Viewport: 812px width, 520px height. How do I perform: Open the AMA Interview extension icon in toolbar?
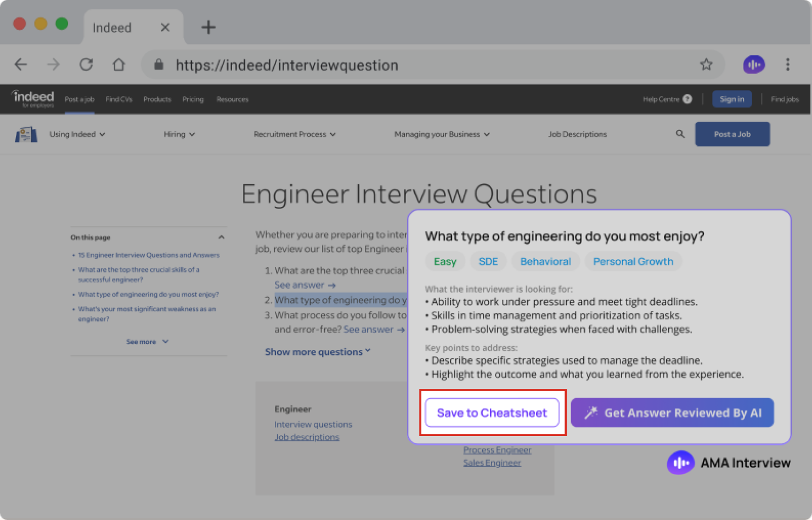[754, 65]
